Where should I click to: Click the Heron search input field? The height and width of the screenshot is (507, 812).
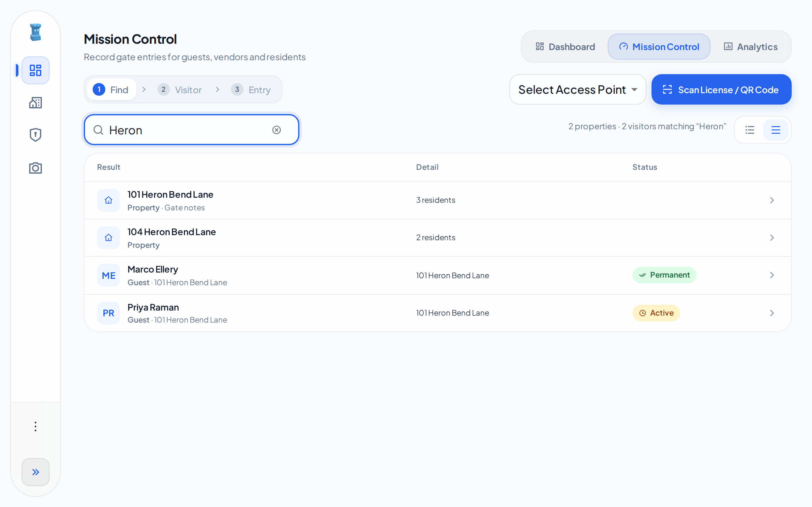(x=191, y=130)
